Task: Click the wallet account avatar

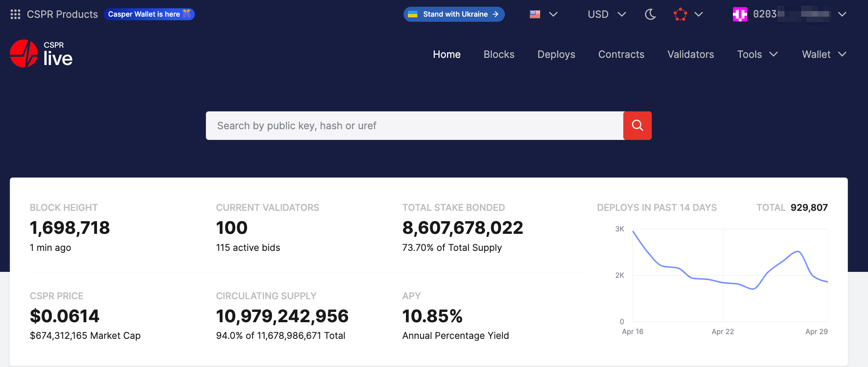Action: [740, 14]
